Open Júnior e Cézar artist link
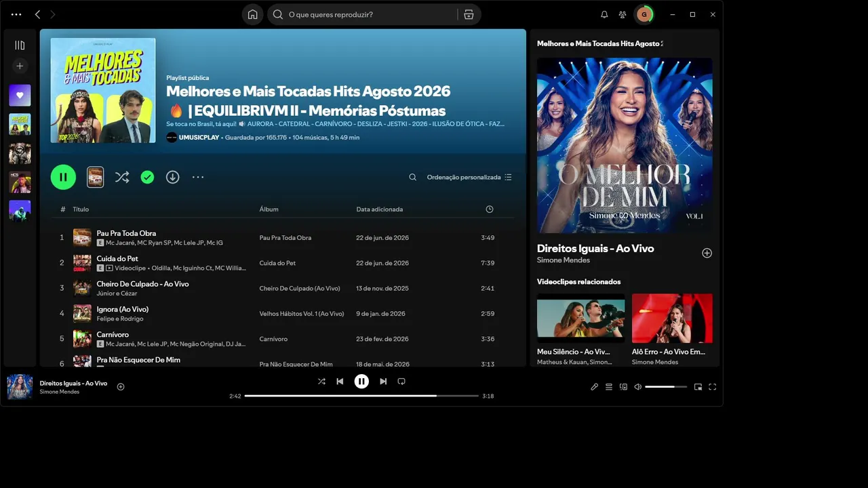Viewport: 868px width, 488px height. pyautogui.click(x=117, y=293)
